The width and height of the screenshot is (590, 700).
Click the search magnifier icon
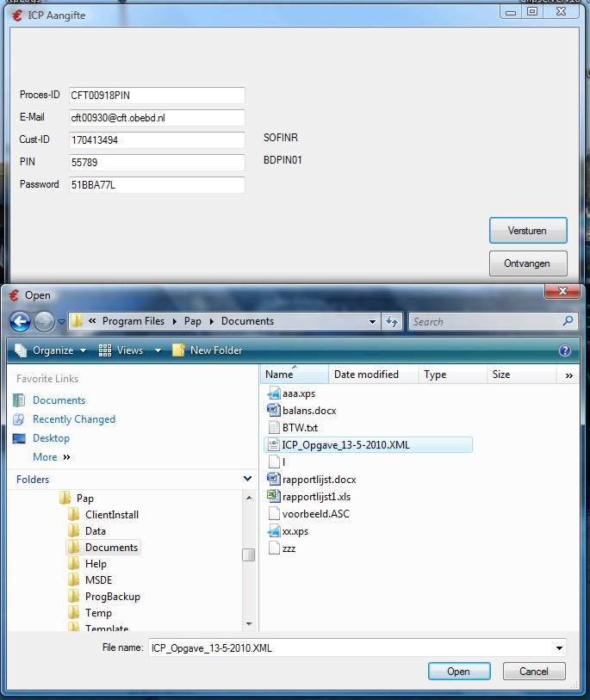click(568, 321)
